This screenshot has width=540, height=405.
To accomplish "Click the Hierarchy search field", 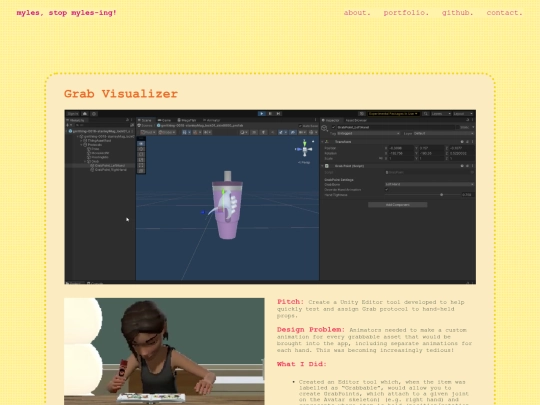I will [102, 125].
